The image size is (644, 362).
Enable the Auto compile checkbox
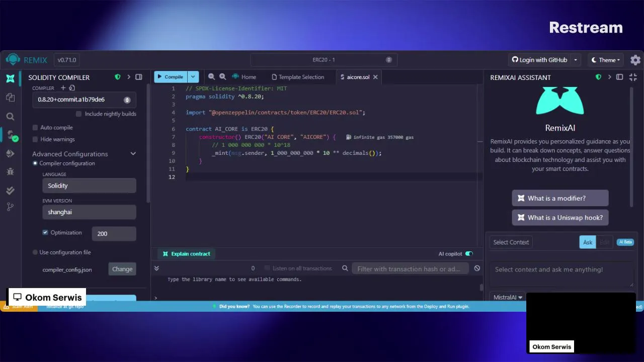35,128
